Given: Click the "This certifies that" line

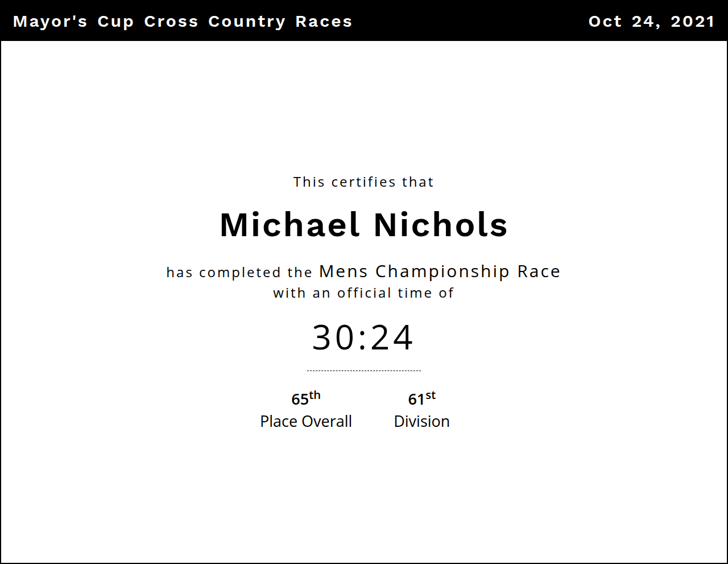Looking at the screenshot, I should 363,182.
